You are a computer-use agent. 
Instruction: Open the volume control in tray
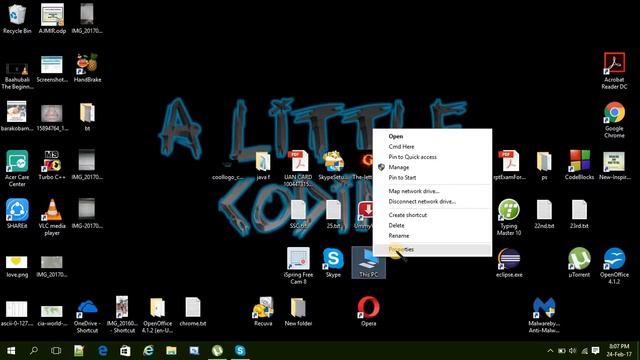[573, 351]
